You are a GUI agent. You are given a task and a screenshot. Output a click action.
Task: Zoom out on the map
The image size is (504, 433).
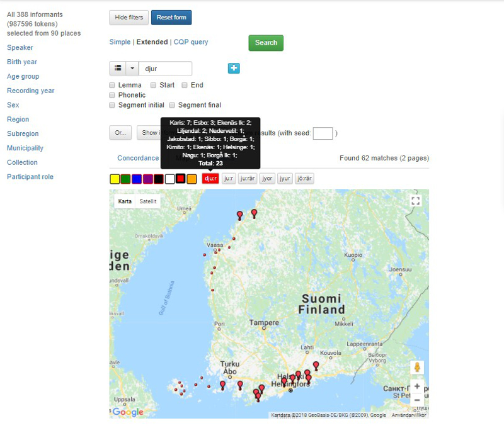click(416, 400)
